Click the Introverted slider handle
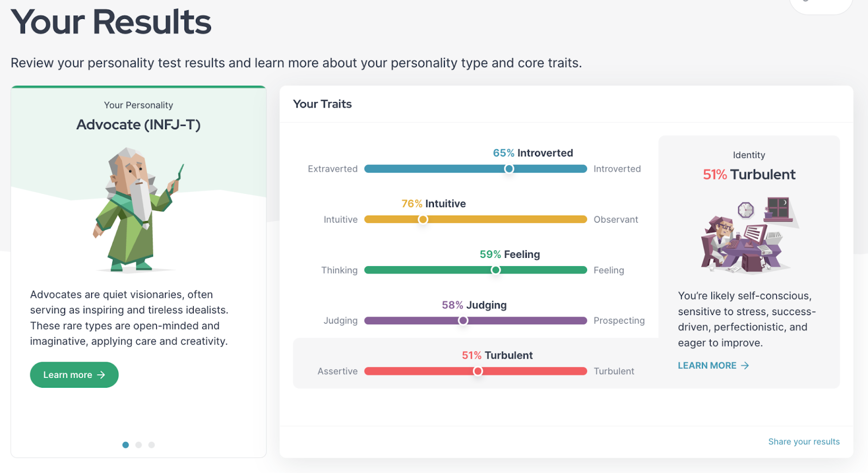This screenshot has width=868, height=473. click(x=509, y=169)
